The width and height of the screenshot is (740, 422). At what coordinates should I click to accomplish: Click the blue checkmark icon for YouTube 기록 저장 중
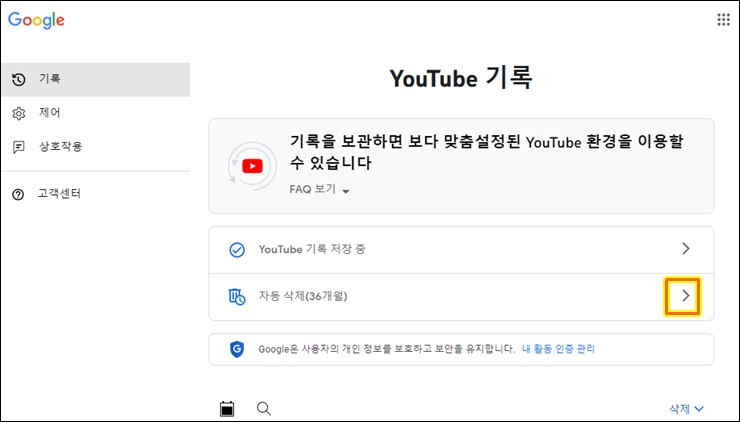tap(237, 250)
